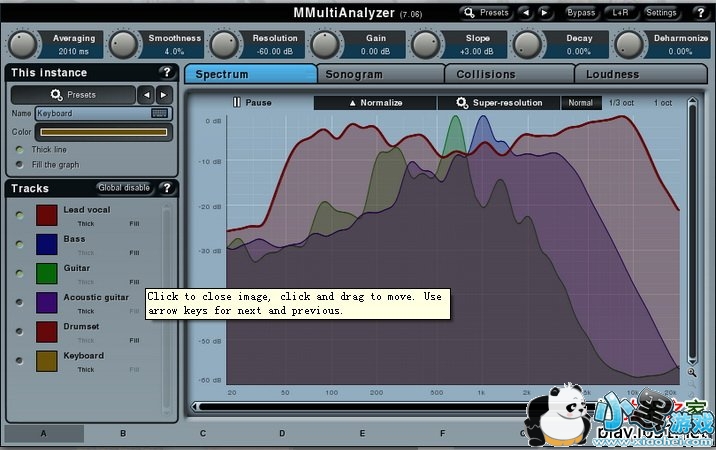Viewport: 716px width, 450px height.
Task: Click the Smoothness knob
Action: [x=123, y=44]
